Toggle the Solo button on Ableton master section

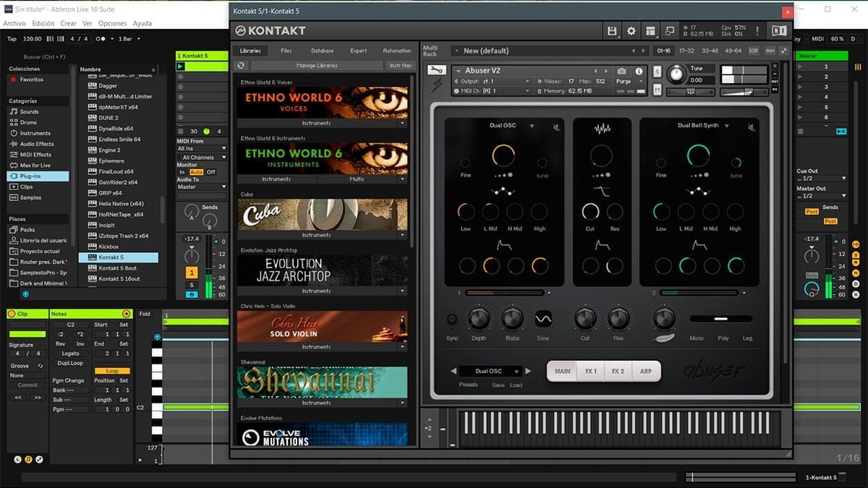pyautogui.click(x=812, y=275)
